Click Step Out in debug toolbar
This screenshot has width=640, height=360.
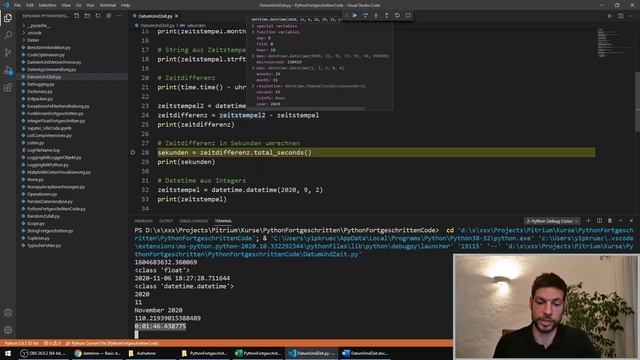pyautogui.click(x=387, y=16)
